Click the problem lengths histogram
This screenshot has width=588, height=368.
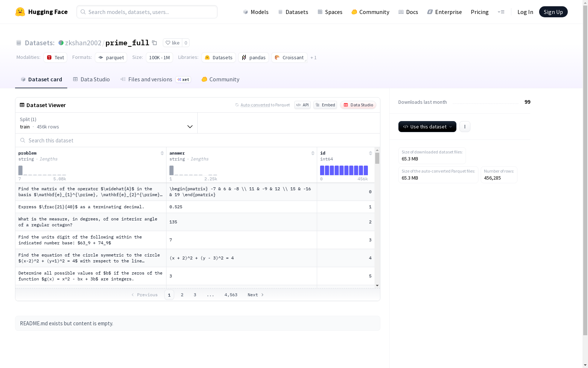point(42,170)
